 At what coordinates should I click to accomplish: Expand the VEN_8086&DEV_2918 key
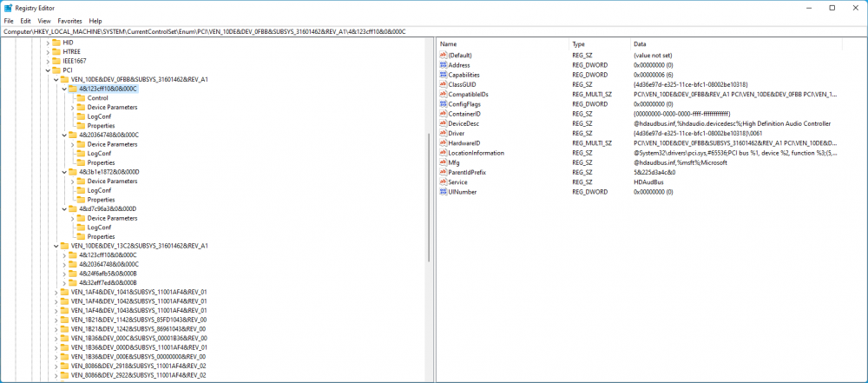(x=56, y=366)
